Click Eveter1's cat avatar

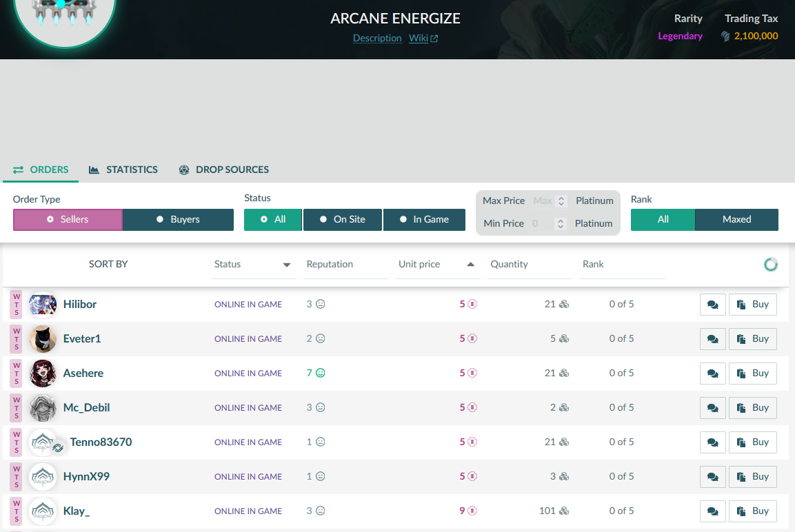[x=43, y=339]
